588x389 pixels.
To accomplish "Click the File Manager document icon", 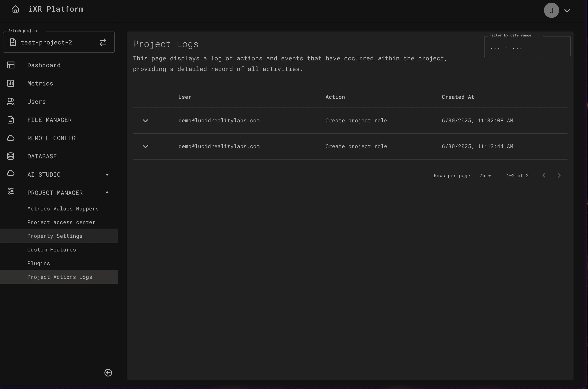I will [11, 120].
